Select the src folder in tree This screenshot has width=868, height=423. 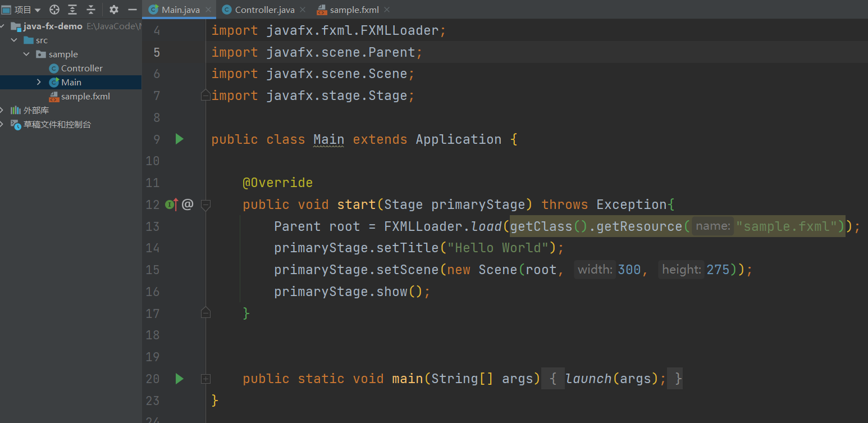pos(42,40)
